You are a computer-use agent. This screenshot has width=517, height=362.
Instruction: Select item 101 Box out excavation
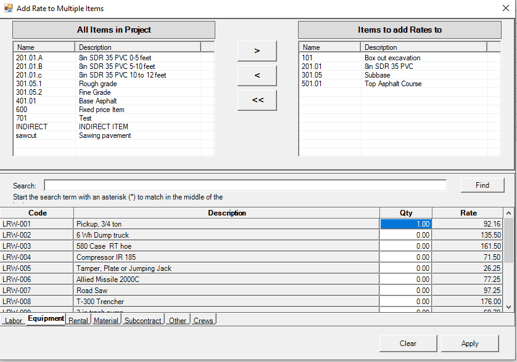point(393,58)
